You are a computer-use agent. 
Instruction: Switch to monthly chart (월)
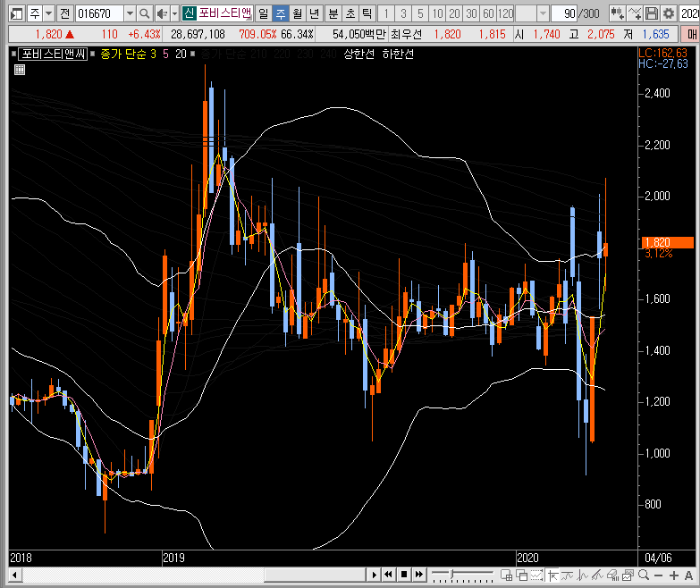(x=298, y=13)
